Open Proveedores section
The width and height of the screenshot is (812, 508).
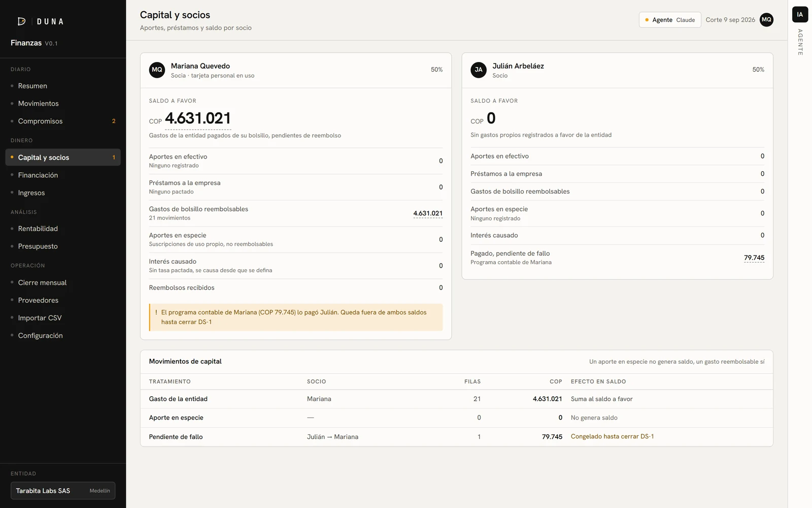[63, 300]
